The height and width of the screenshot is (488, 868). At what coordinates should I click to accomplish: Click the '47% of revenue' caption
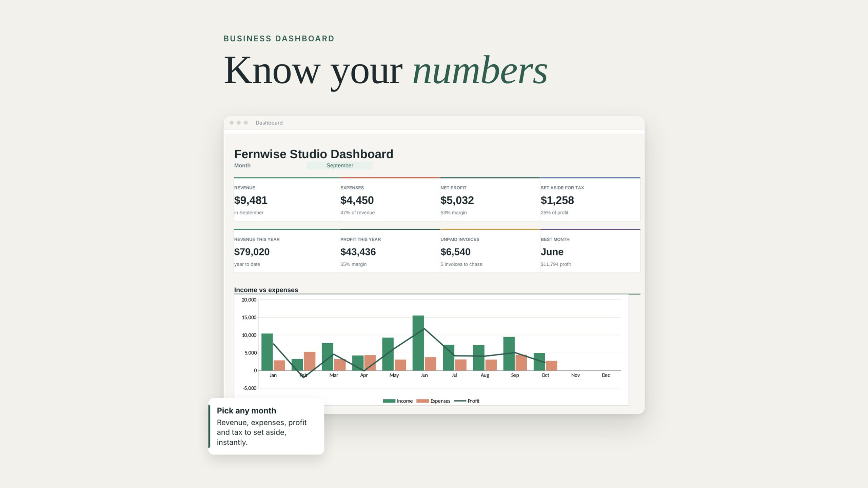coord(357,212)
